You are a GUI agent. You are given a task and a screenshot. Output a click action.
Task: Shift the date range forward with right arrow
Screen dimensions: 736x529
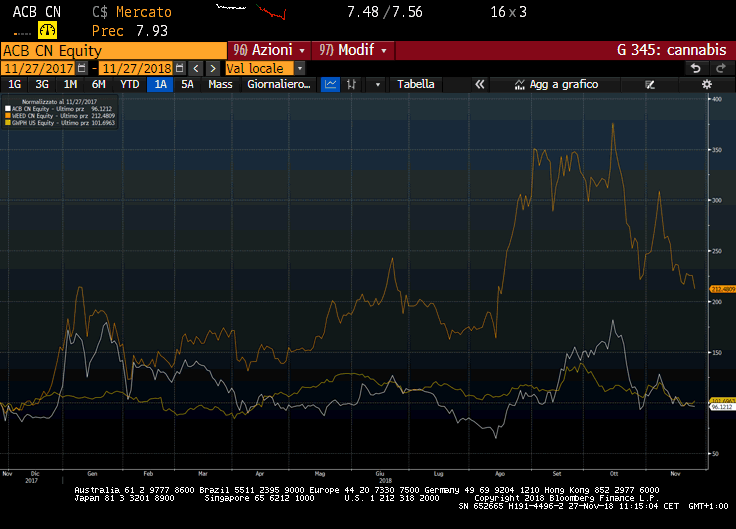pos(213,69)
